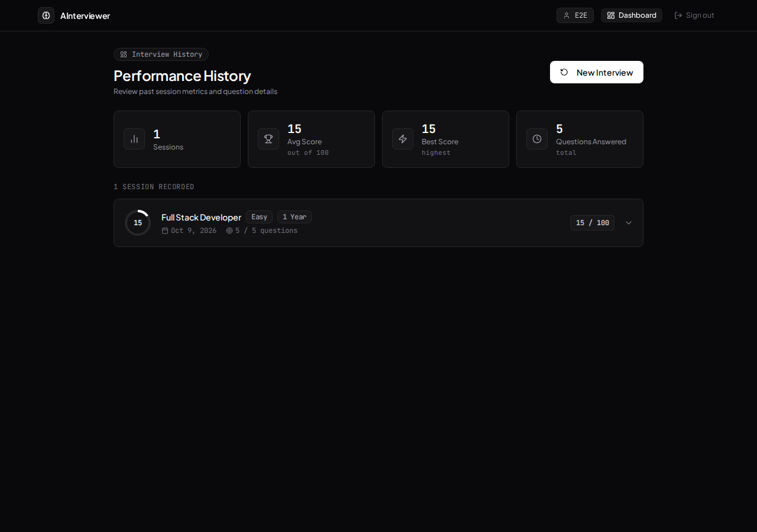The image size is (757, 532).
Task: Select the Full Stack Developer session title
Action: (x=201, y=218)
